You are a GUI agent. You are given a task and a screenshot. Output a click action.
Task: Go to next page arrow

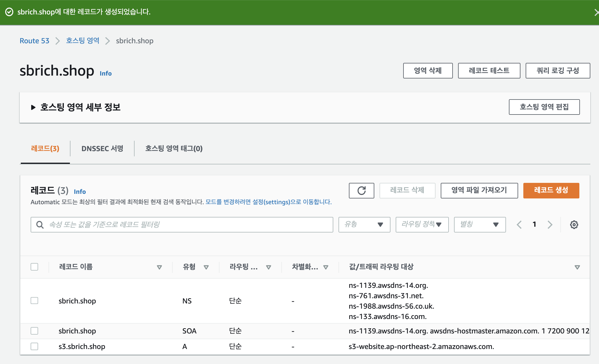point(550,225)
